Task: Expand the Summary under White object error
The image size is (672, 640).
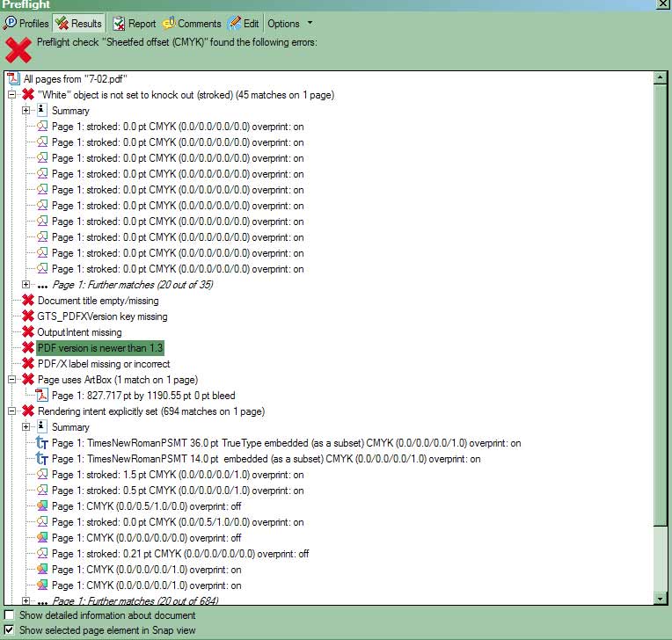Action: coord(26,111)
